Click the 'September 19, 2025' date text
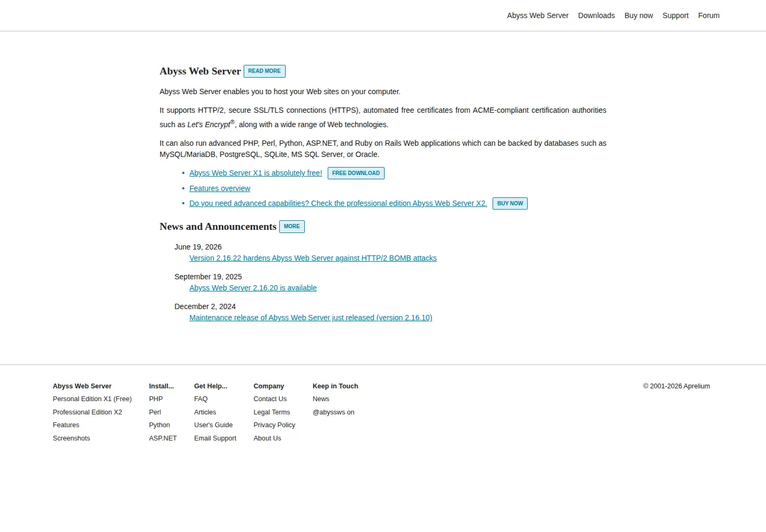The image size is (766, 532). click(x=208, y=277)
